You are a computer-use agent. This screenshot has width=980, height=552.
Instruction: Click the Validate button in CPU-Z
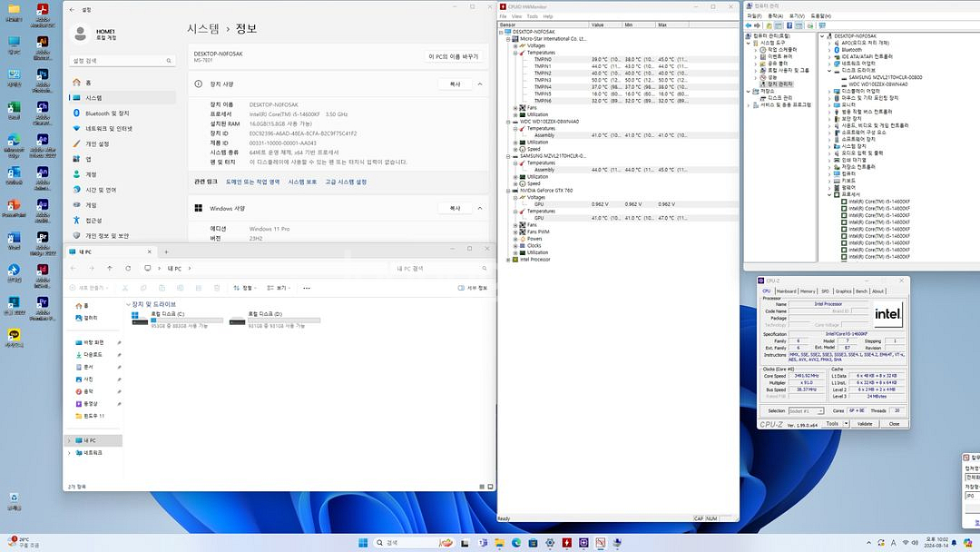(865, 424)
